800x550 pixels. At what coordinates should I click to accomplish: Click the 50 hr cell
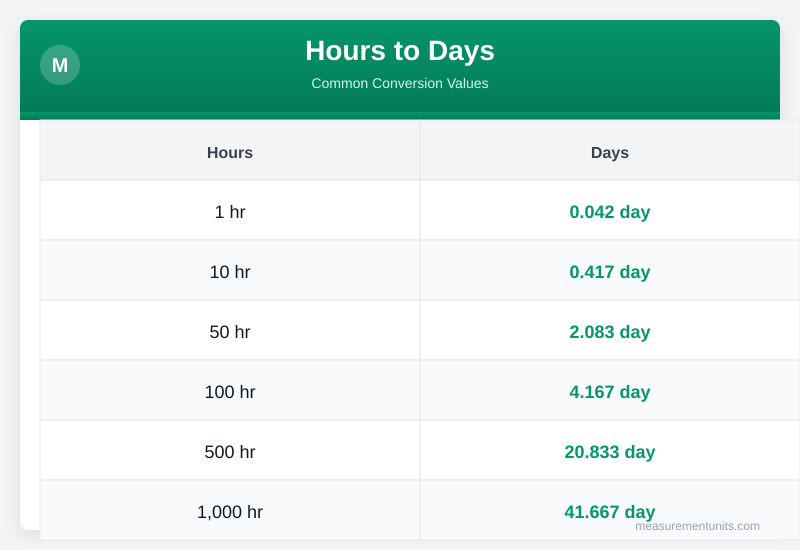(230, 330)
